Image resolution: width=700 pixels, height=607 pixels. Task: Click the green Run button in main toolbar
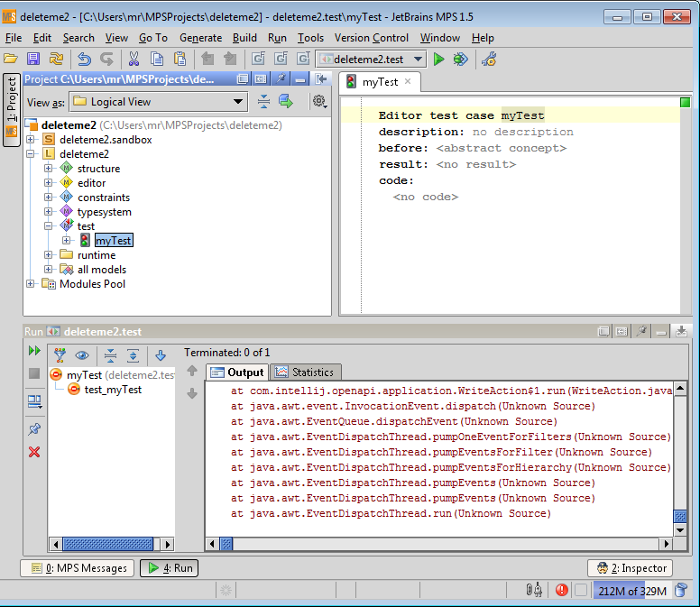coord(439,59)
